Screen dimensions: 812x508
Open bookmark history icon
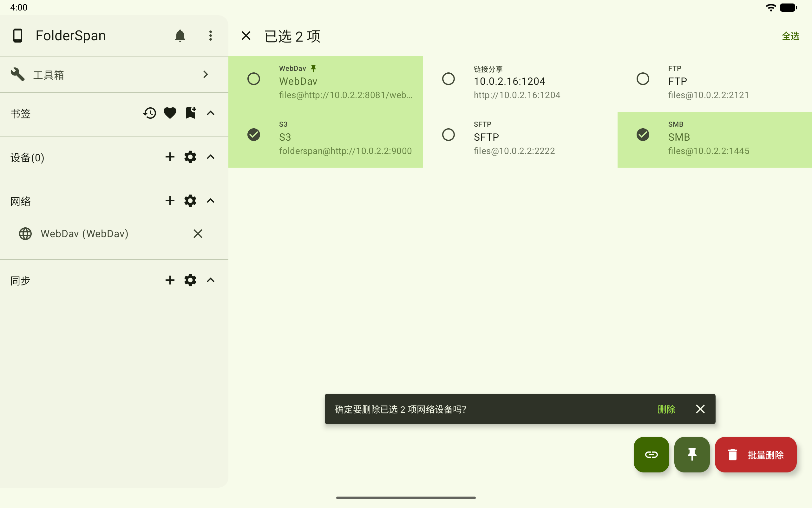[x=150, y=113]
